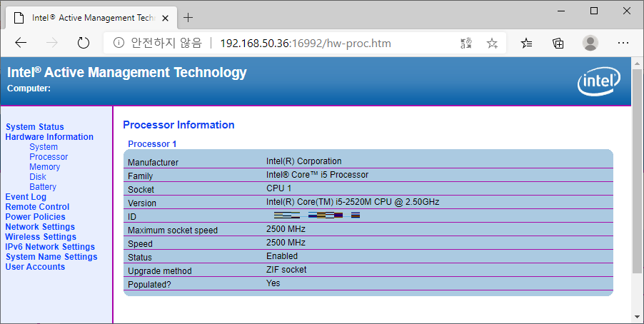
Task: Go back to the previous page
Action: point(21,43)
